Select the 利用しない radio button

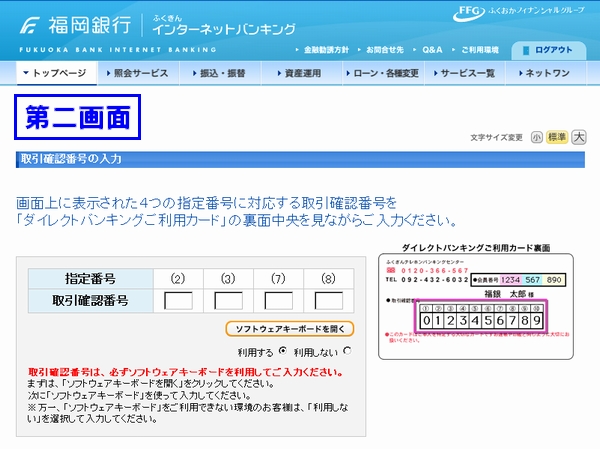click(347, 351)
